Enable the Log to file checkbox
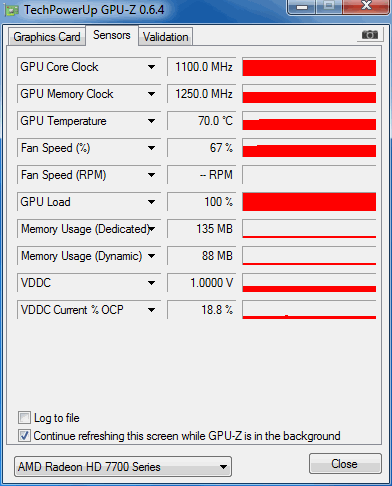The image size is (392, 486). [24, 418]
